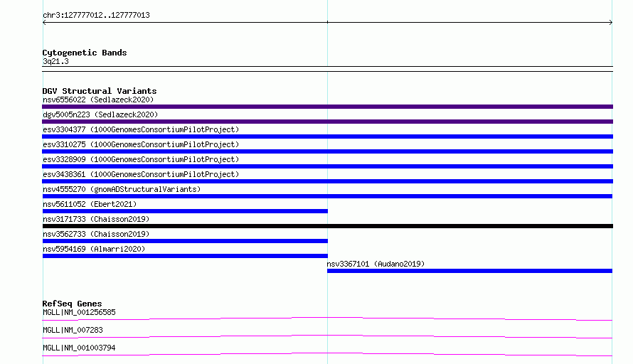This screenshot has width=633, height=364.
Task: Click the chr3:127777012..127777013 coordinate label
Action: click(96, 15)
